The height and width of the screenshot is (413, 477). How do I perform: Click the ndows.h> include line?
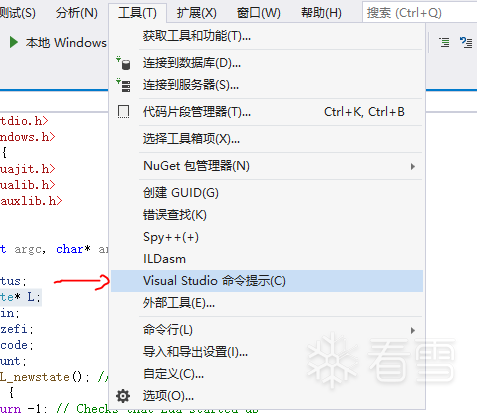pos(28,137)
